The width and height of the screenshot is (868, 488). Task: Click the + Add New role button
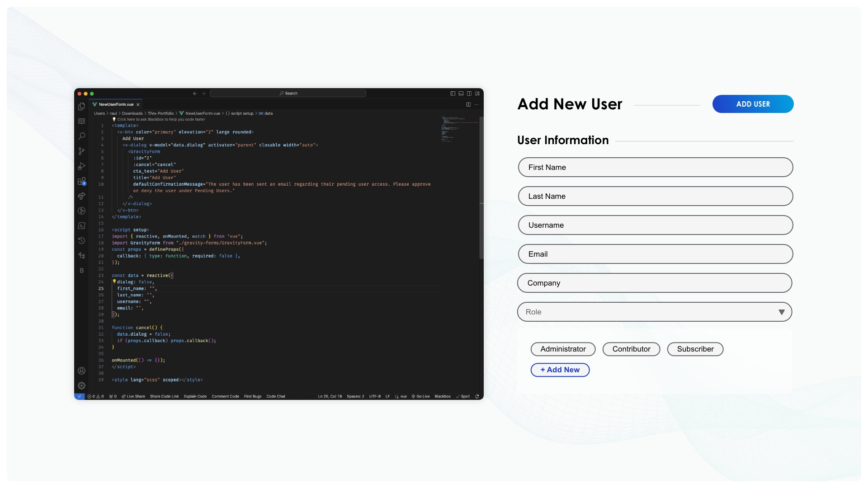point(560,370)
